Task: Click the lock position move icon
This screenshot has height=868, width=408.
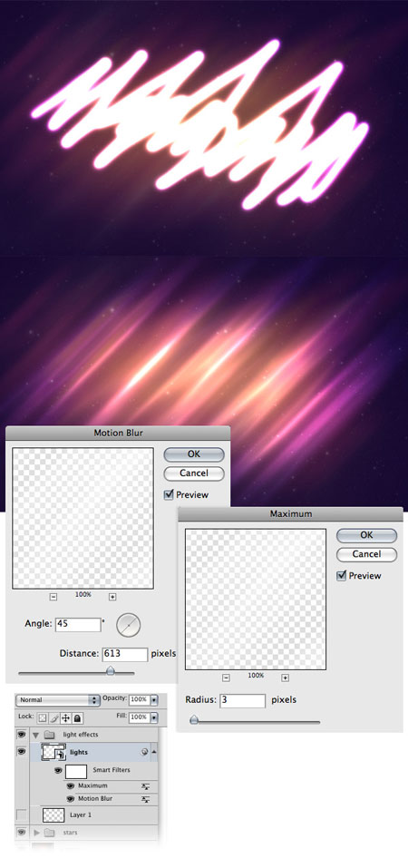Action: pyautogui.click(x=65, y=717)
